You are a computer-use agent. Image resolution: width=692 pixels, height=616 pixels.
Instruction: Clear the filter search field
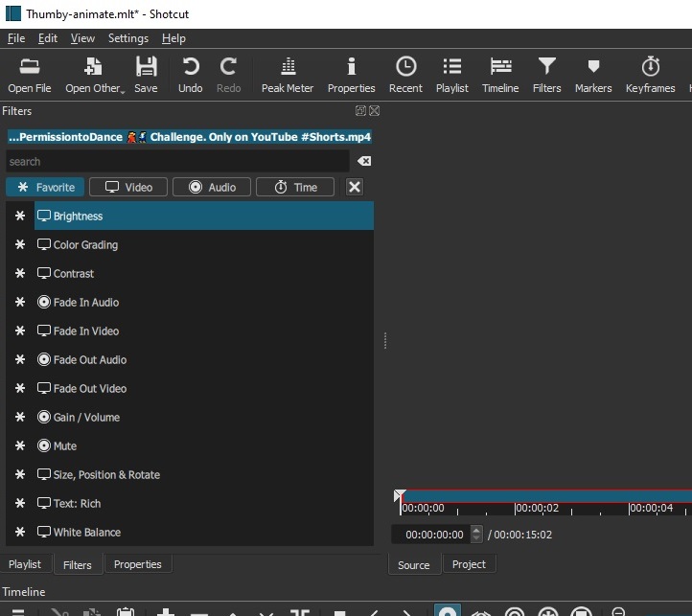(363, 162)
